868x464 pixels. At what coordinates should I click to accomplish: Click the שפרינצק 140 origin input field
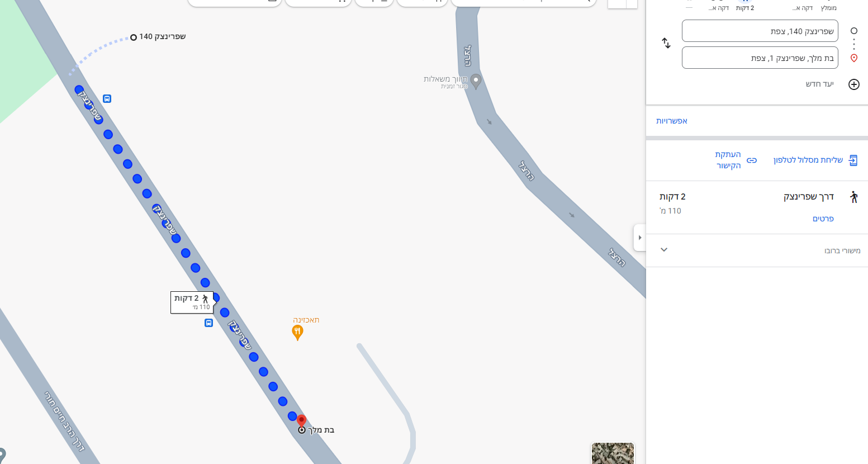click(x=760, y=31)
